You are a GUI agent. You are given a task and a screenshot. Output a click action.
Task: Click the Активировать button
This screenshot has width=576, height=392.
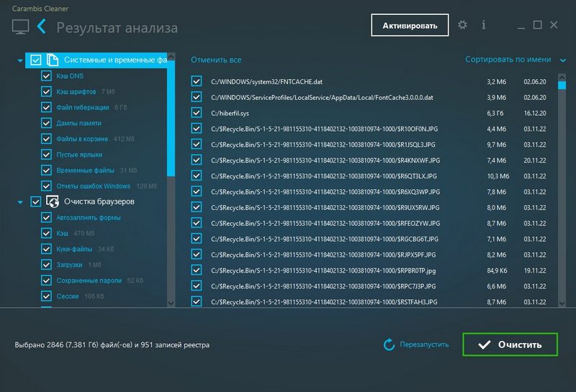tap(410, 25)
